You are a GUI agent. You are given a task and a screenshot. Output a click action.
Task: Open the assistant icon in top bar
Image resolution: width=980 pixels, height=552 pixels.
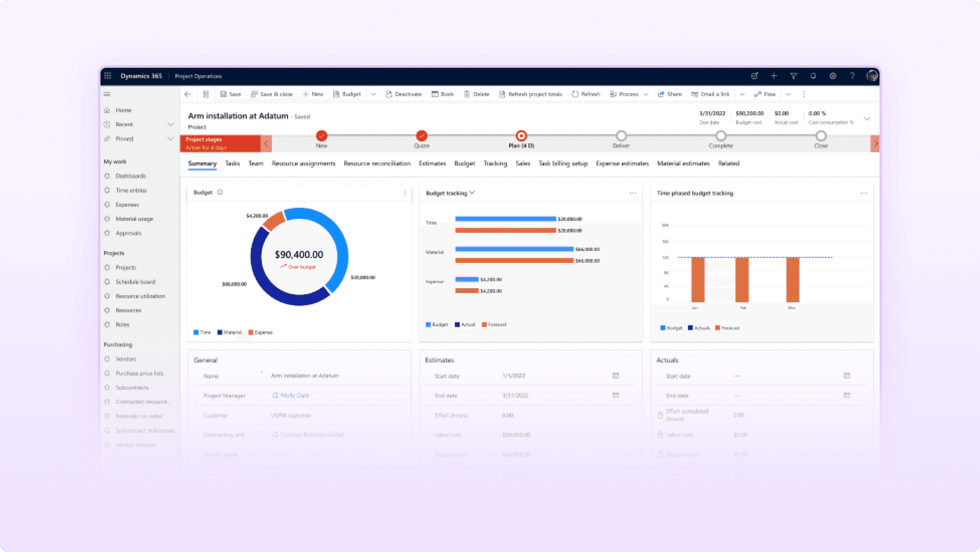coord(754,76)
